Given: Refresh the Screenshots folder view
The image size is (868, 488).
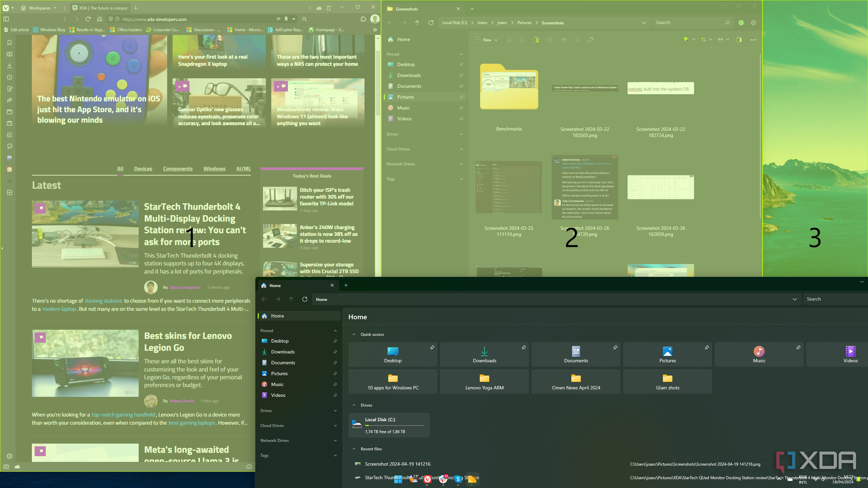Looking at the screenshot, I should pyautogui.click(x=431, y=23).
